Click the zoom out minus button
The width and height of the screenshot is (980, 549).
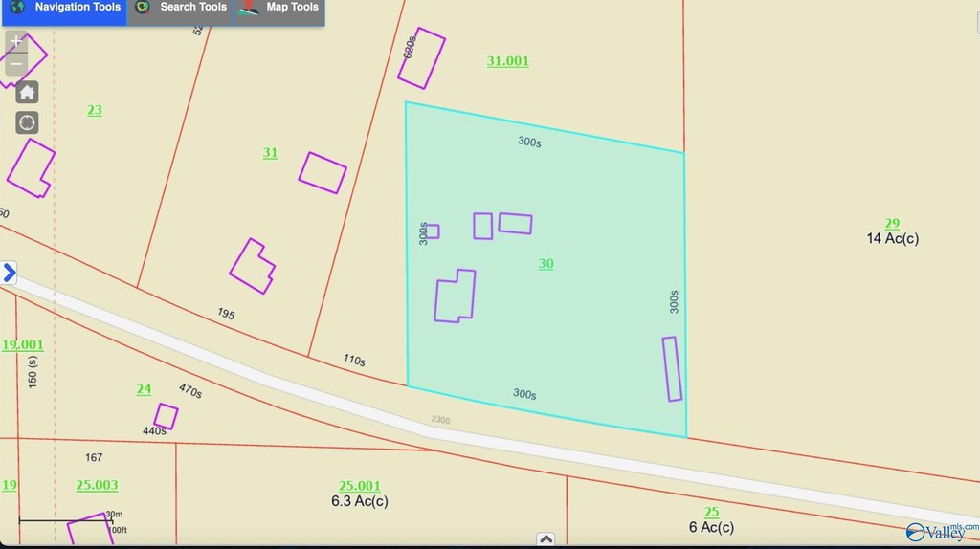tap(16, 64)
